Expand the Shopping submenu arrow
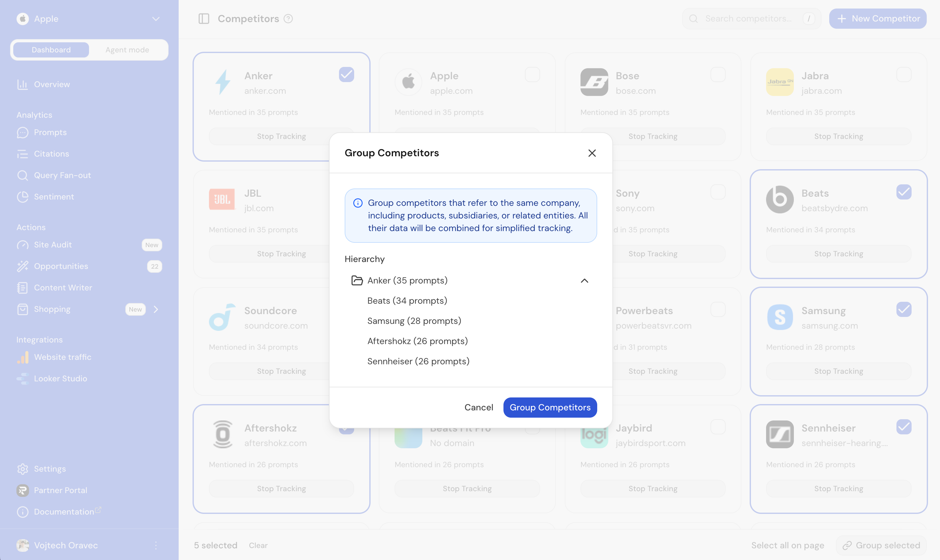The width and height of the screenshot is (940, 560). pos(156,309)
